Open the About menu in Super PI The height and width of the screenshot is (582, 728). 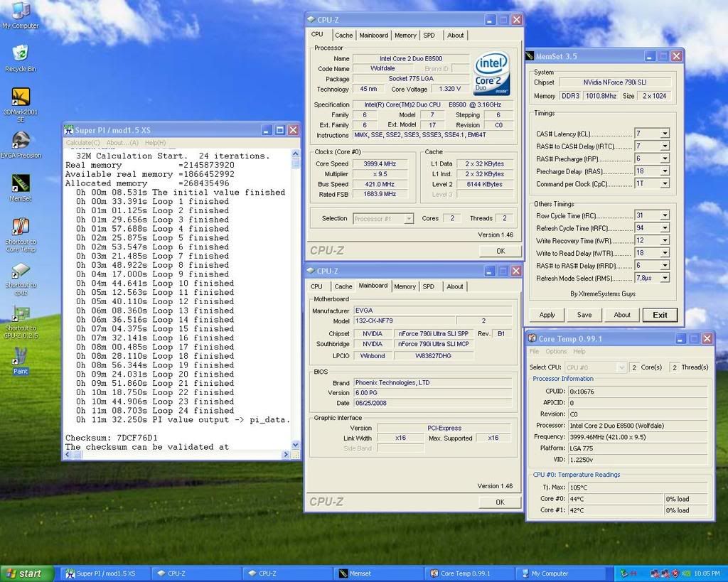click(122, 143)
